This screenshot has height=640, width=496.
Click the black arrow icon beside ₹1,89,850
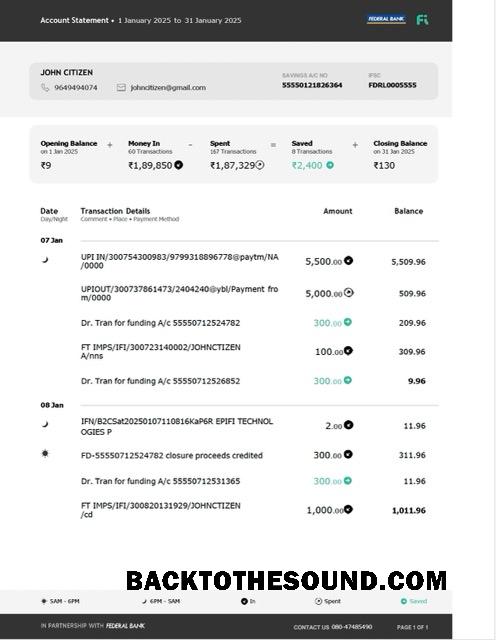tap(178, 165)
